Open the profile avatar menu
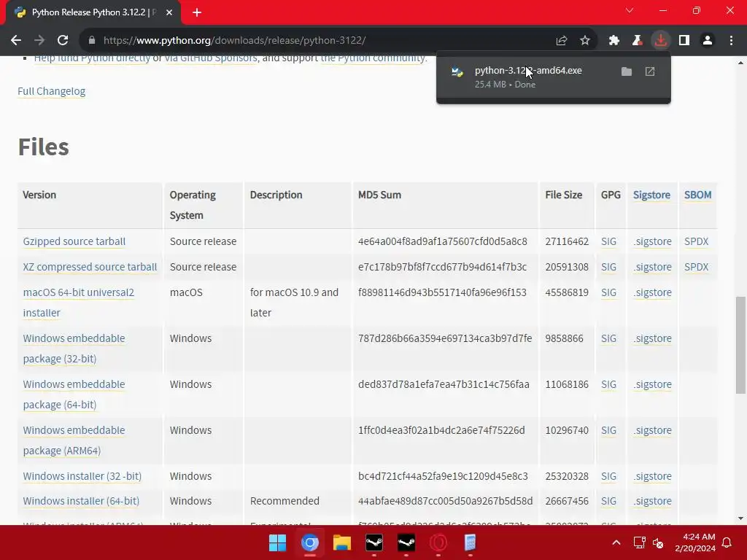Screen dimensions: 747x560 708,41
